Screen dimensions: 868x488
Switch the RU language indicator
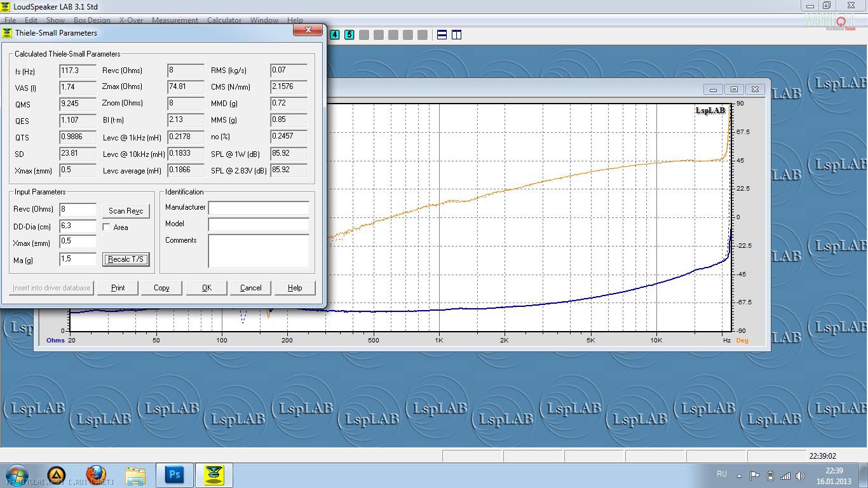click(x=722, y=474)
